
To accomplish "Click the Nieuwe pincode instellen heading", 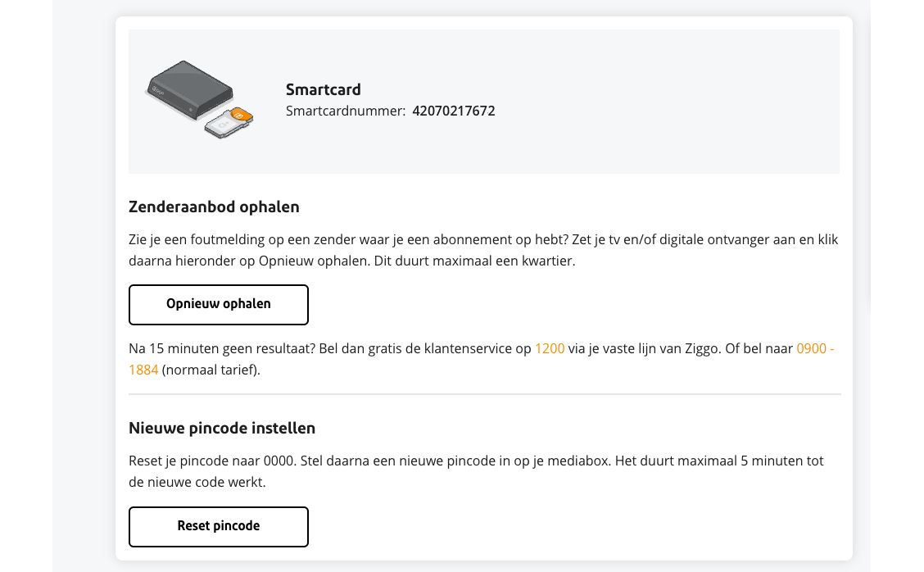I will pyautogui.click(x=222, y=428).
